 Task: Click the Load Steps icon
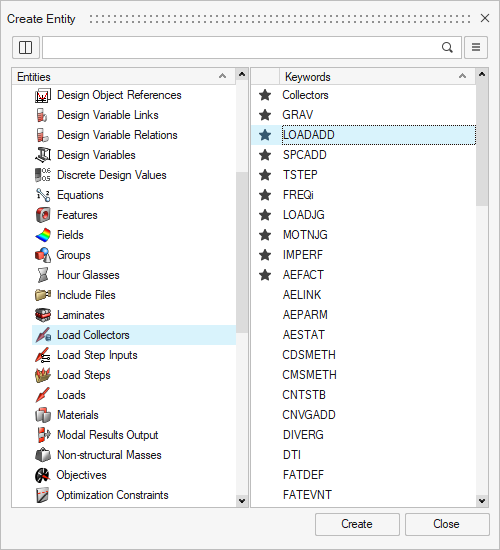tap(43, 375)
